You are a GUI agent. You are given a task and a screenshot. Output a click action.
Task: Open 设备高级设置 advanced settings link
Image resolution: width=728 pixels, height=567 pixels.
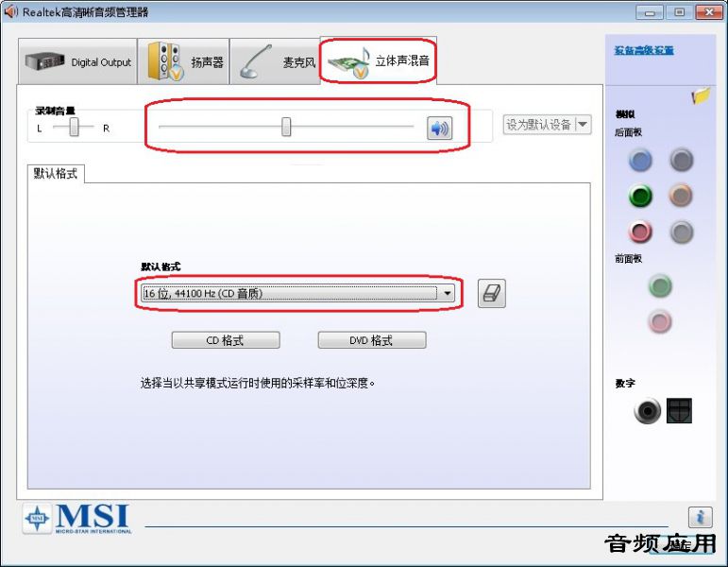pos(644,50)
